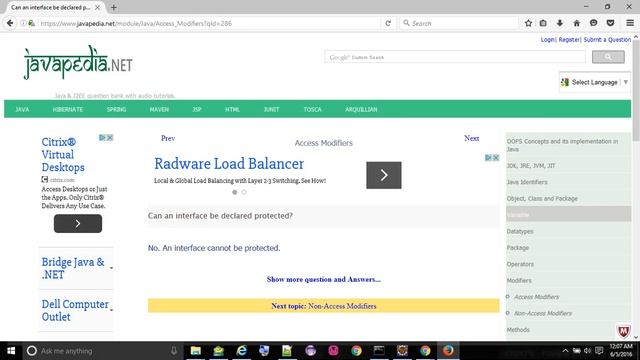640x360 pixels.
Task: Click the Google custom search button
Action: click(x=608, y=57)
